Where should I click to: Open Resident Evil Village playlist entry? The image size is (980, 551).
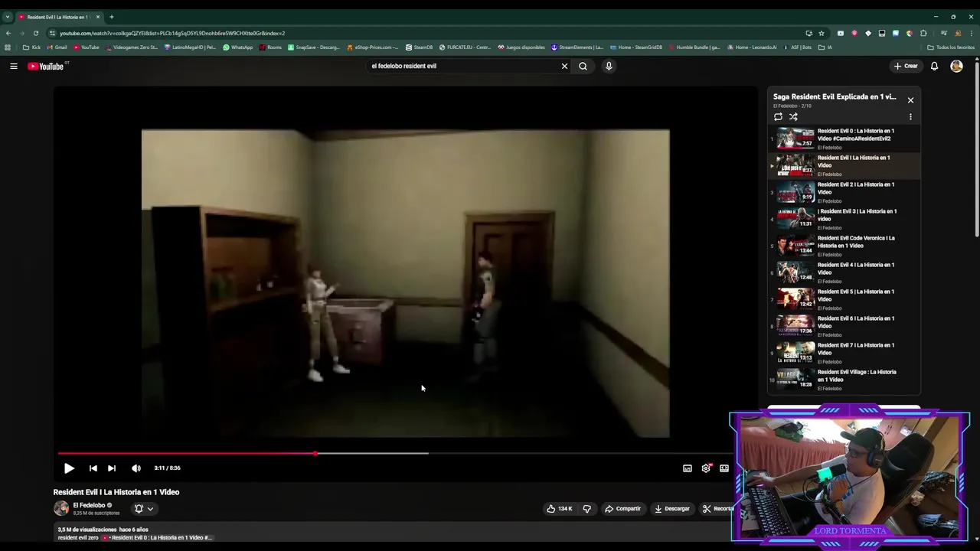coord(844,380)
